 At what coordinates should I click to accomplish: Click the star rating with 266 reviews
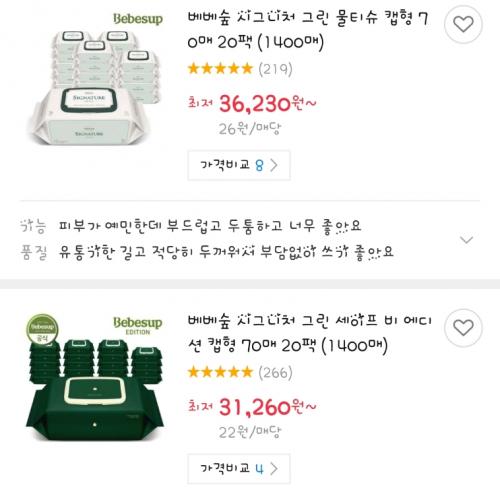coord(240,372)
